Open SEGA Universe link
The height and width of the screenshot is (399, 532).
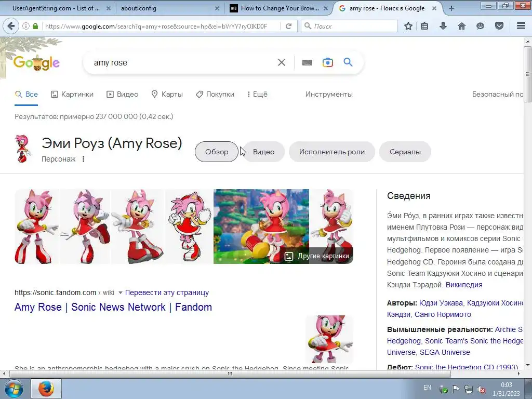[x=445, y=353]
